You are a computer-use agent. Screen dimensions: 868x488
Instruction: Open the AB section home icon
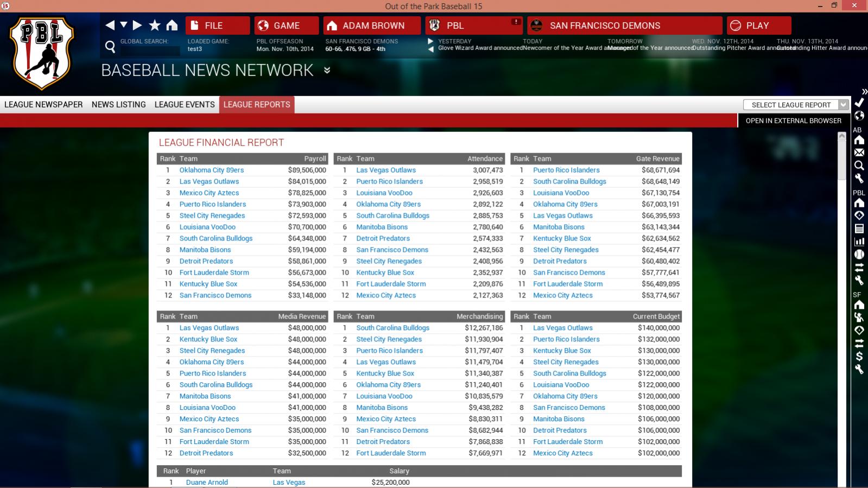pyautogui.click(x=859, y=140)
